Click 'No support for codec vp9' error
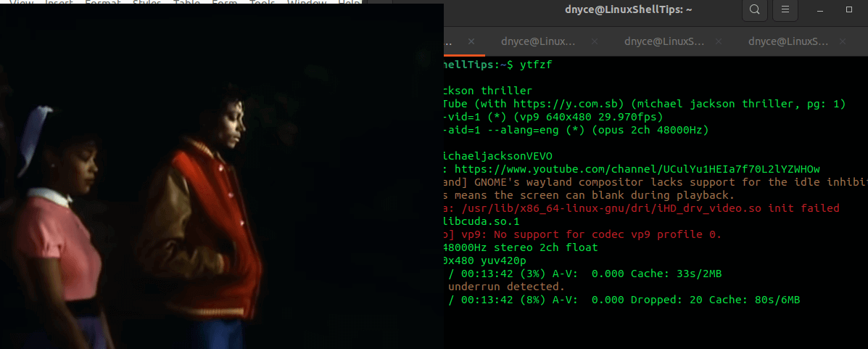The image size is (868, 349). click(x=583, y=234)
